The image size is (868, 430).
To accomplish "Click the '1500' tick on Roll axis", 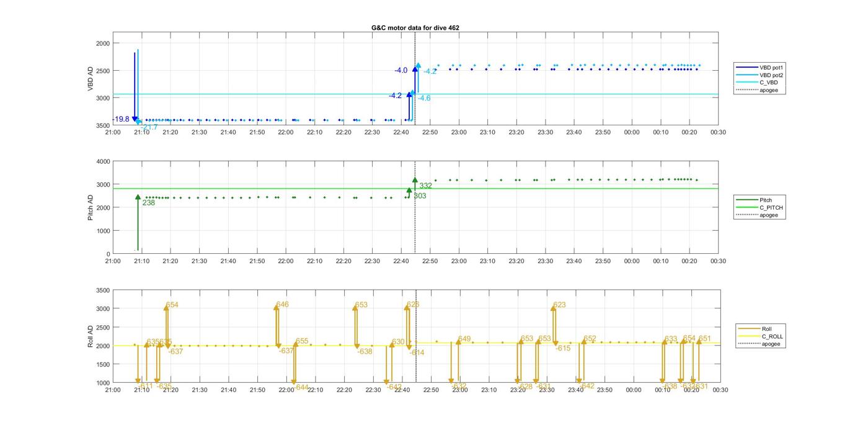I will (x=103, y=365).
